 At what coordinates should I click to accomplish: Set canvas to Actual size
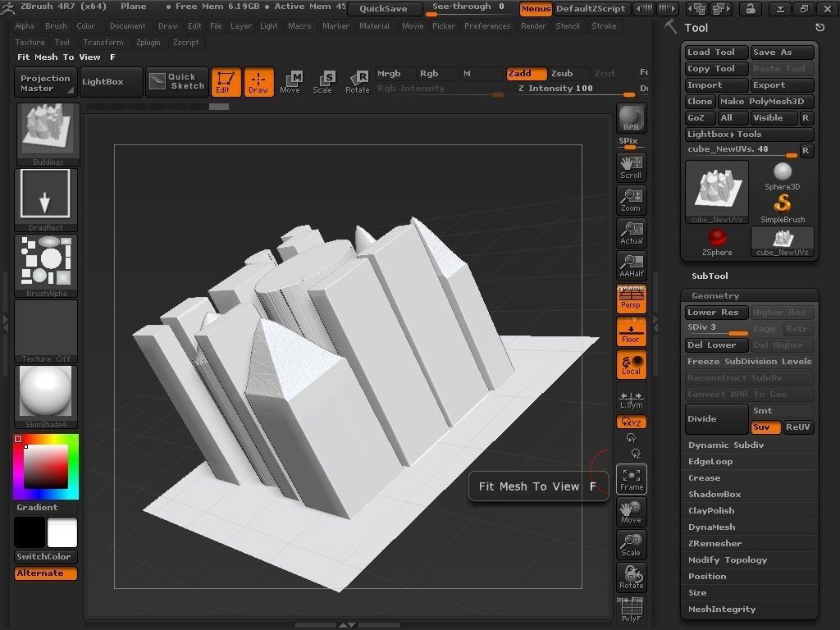(x=631, y=233)
